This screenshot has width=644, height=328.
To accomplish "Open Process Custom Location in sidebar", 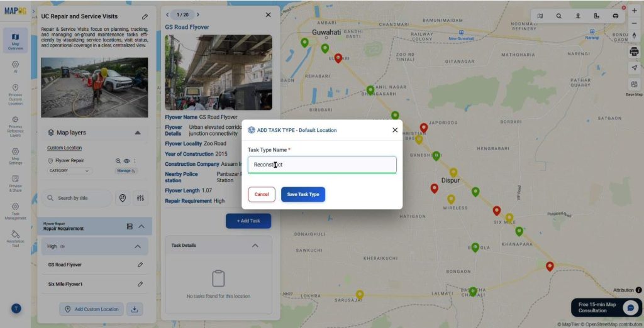I will (x=15, y=95).
